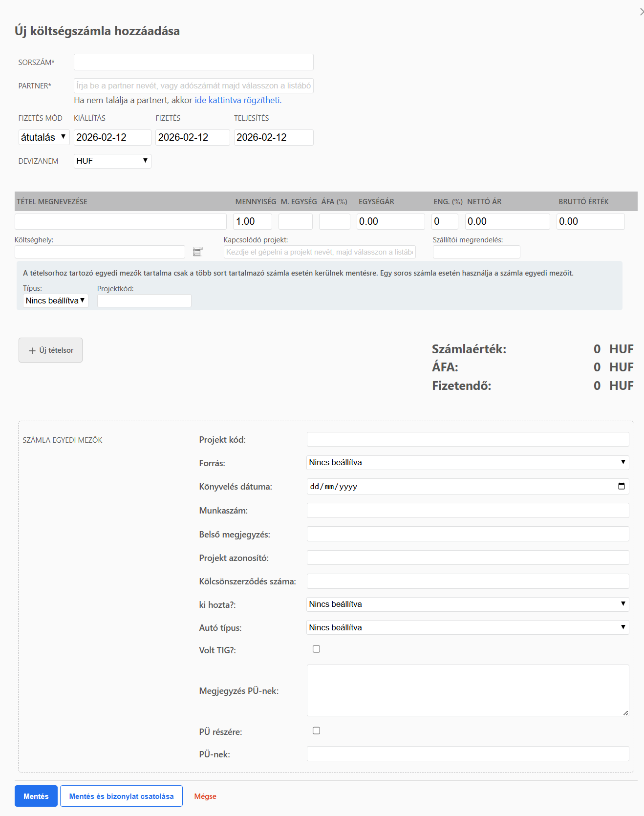Click the cost center picker icon
This screenshot has height=816, width=644.
(197, 252)
